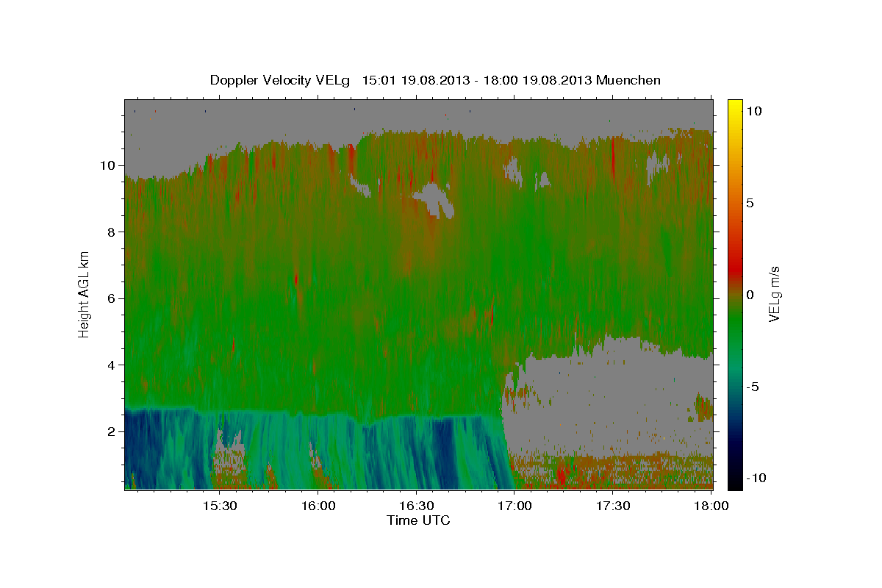Click the 'Height AGL km' axis label

click(x=85, y=294)
